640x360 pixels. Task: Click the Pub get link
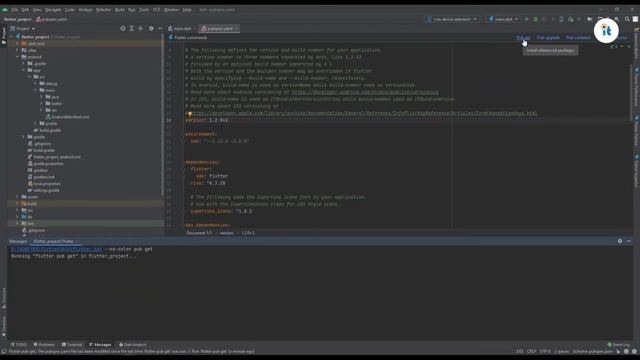pos(523,38)
